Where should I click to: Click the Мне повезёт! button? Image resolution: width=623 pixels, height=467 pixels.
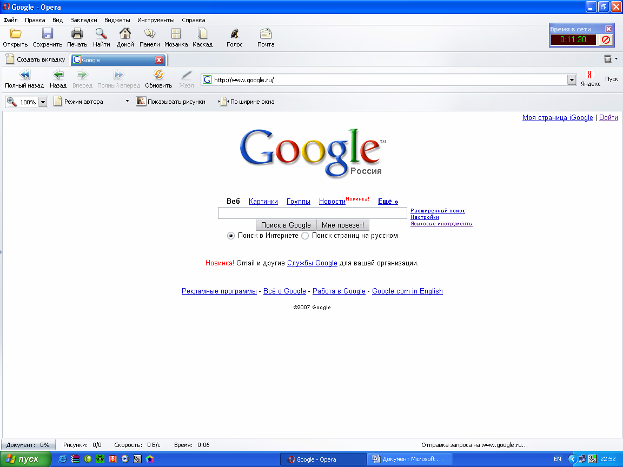[x=343, y=225]
